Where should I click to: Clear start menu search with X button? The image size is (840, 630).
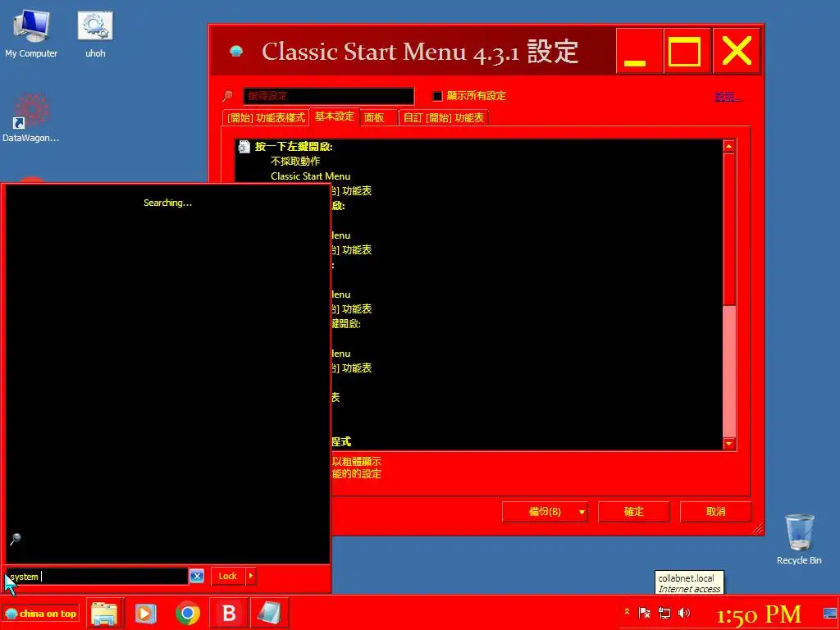coord(197,576)
